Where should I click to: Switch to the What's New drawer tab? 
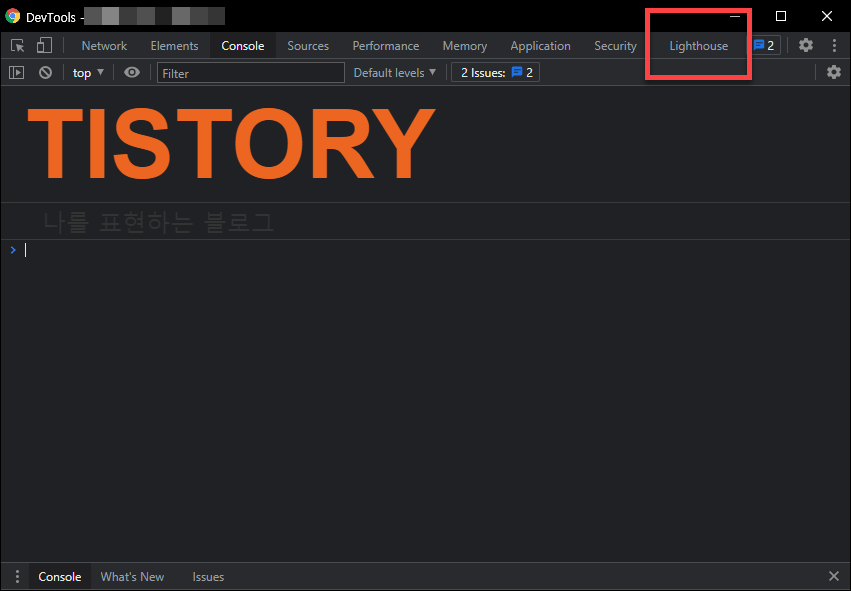132,576
